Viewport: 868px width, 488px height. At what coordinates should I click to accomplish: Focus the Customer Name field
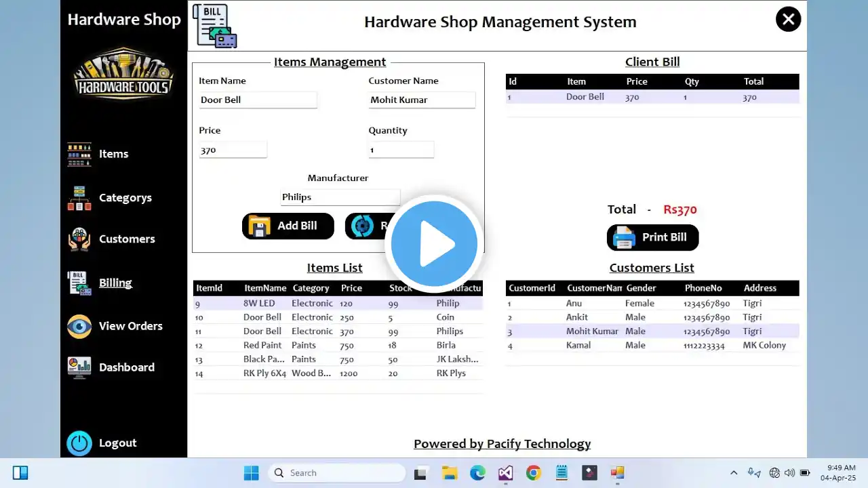pos(422,100)
